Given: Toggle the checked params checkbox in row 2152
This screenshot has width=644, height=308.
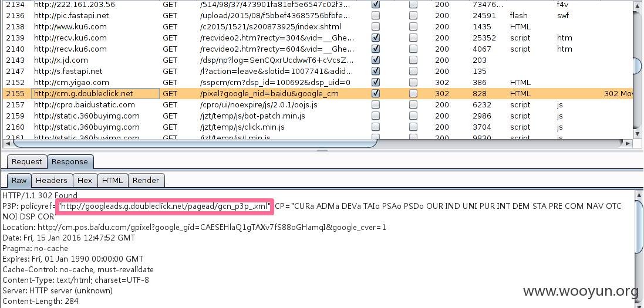Looking at the screenshot, I should click(x=375, y=82).
